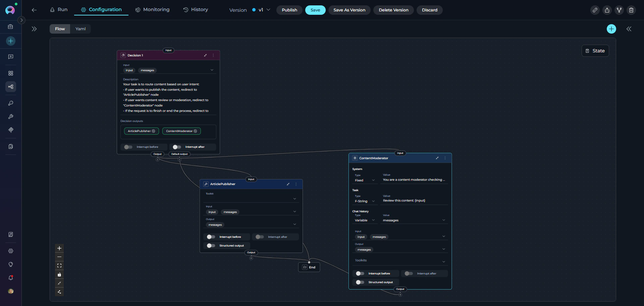The width and height of the screenshot is (644, 306).
Task: Click the fit-view icon on canvas controls
Action: coord(59,266)
